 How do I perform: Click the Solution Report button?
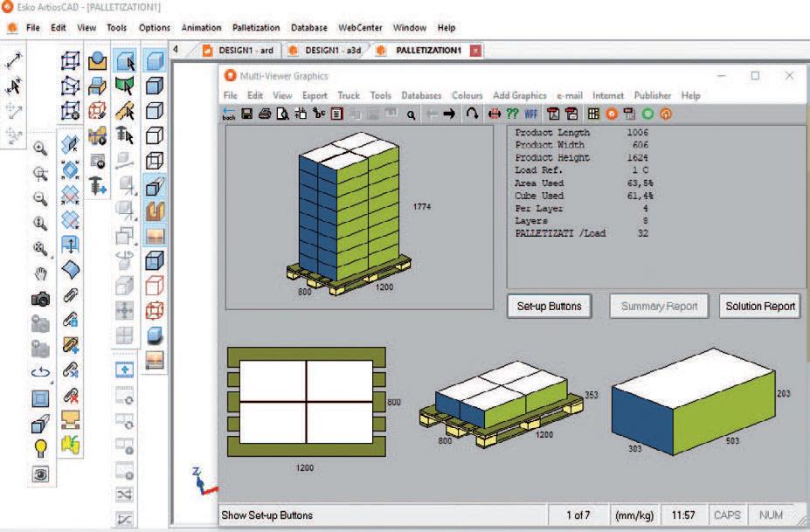click(760, 307)
